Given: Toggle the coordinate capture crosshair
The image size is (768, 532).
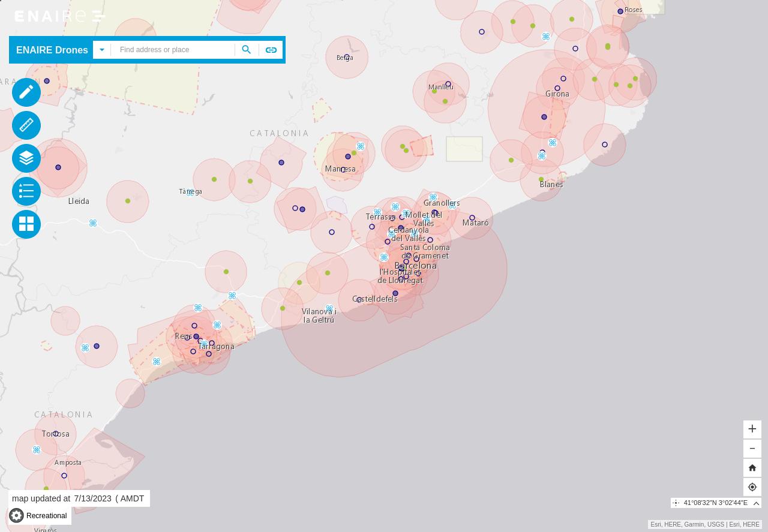Looking at the screenshot, I should pos(676,503).
